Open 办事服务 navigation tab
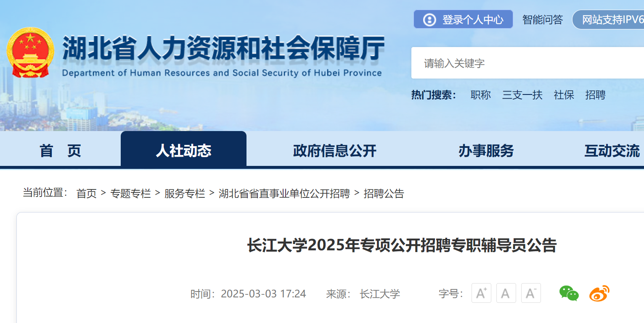Image resolution: width=644 pixels, height=323 pixels. [486, 150]
